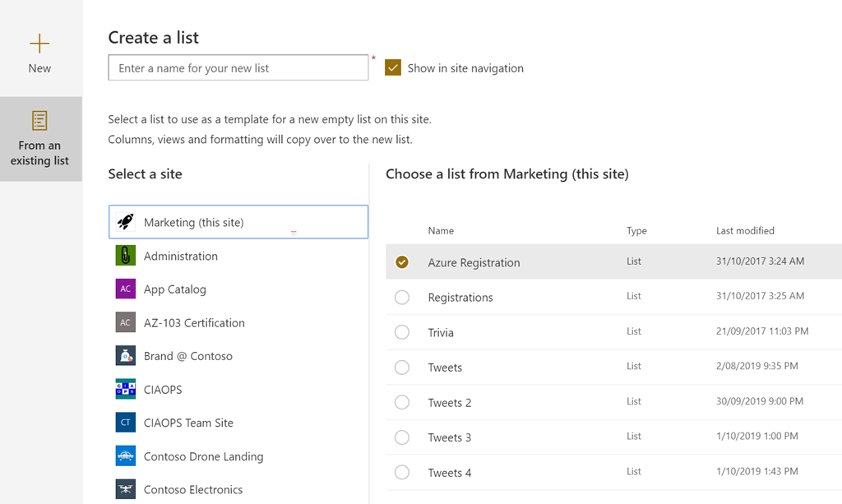Click the purple App Catalog icon
This screenshot has width=842, height=504.
[x=125, y=289]
